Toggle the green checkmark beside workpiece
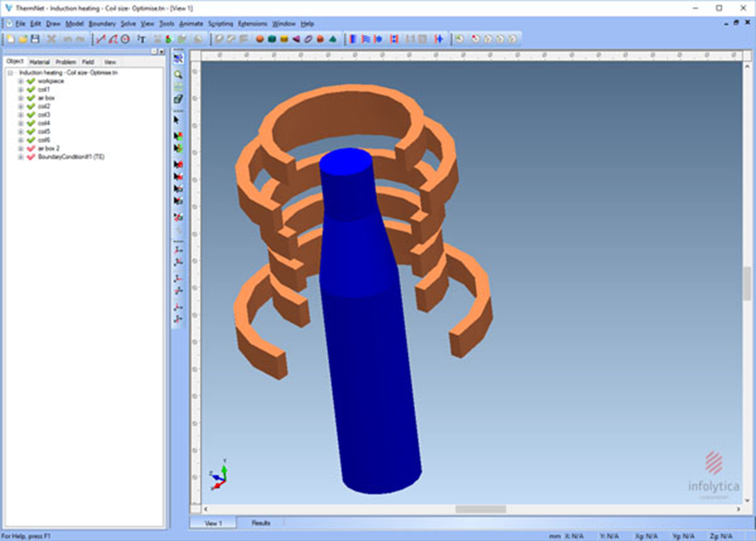 31,81
